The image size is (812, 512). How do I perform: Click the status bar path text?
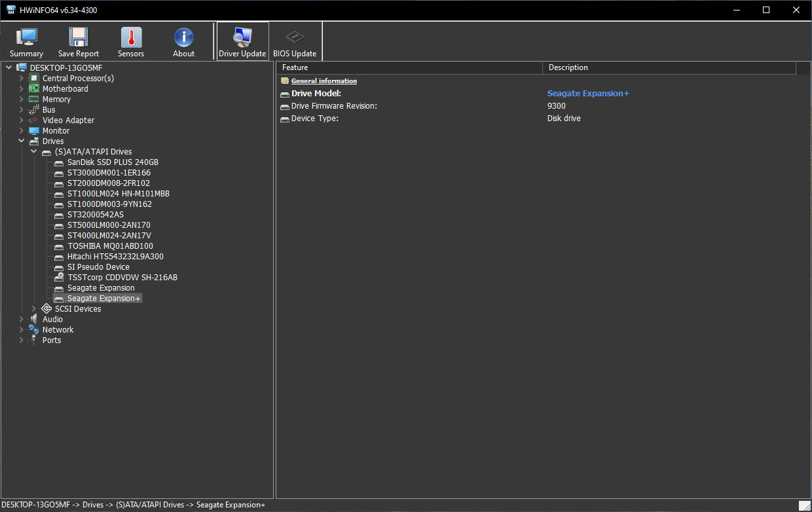point(134,505)
